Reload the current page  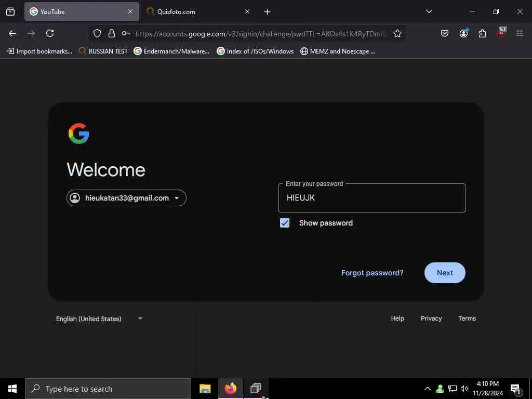50,33
